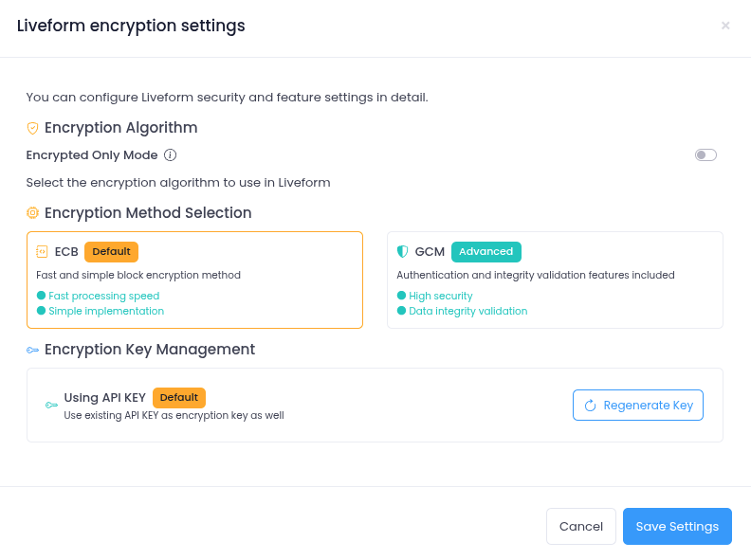The image size is (751, 560).
Task: Click the Default badge beside Using API KEY
Action: point(179,398)
